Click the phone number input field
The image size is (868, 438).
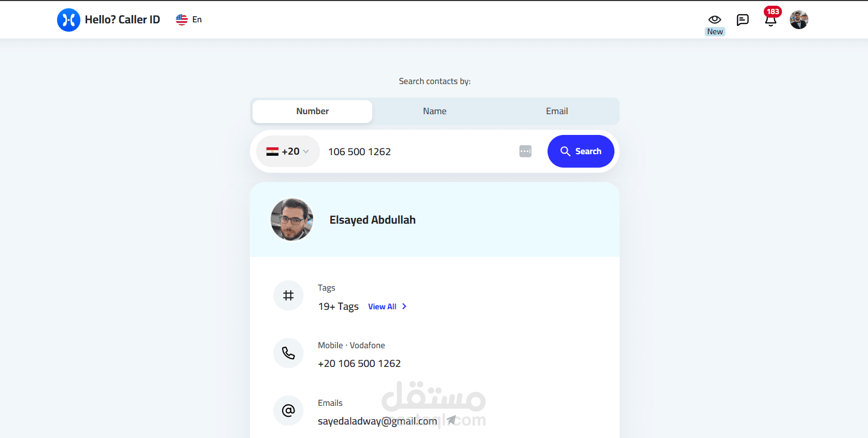(x=420, y=152)
